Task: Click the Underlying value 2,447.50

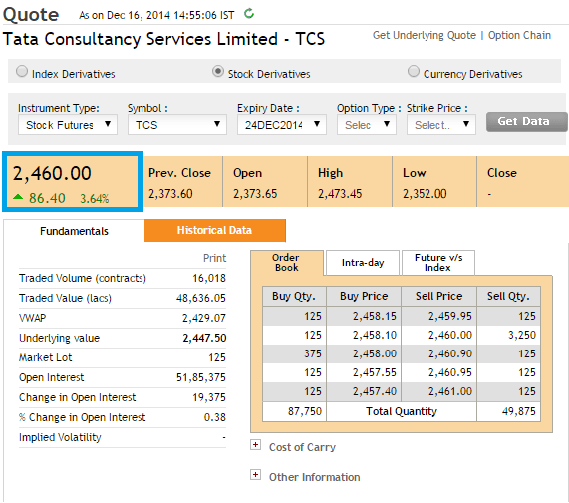Action: point(204,338)
